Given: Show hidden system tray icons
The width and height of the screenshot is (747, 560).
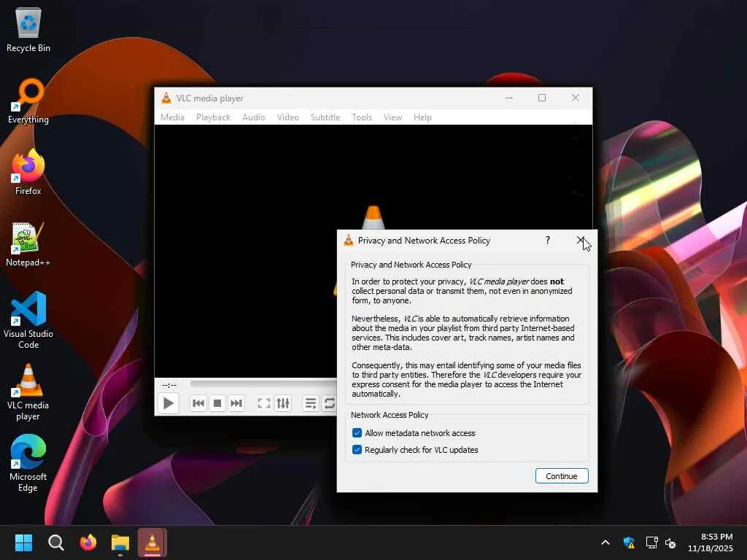Looking at the screenshot, I should click(x=605, y=542).
